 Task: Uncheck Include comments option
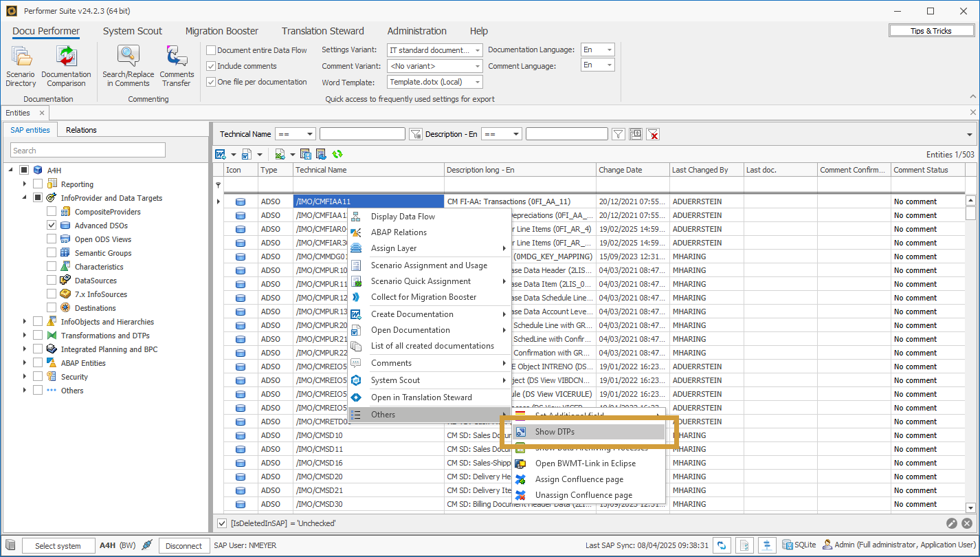point(212,66)
